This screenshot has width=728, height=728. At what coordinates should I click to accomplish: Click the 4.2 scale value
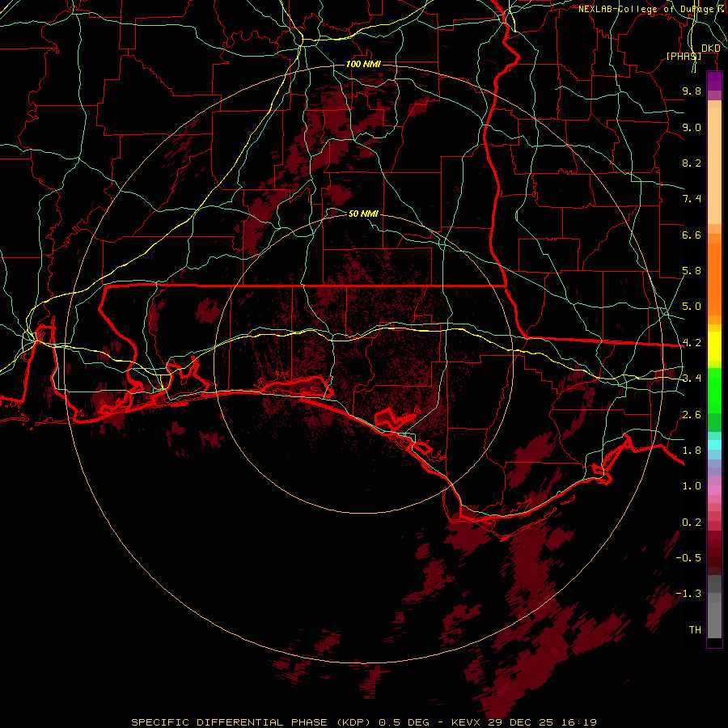[x=692, y=343]
